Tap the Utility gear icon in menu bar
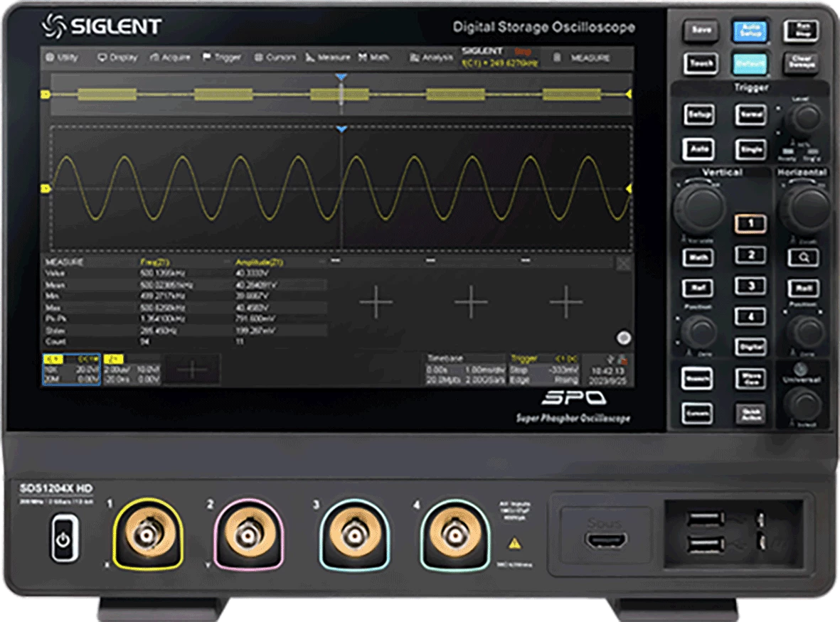 point(50,57)
